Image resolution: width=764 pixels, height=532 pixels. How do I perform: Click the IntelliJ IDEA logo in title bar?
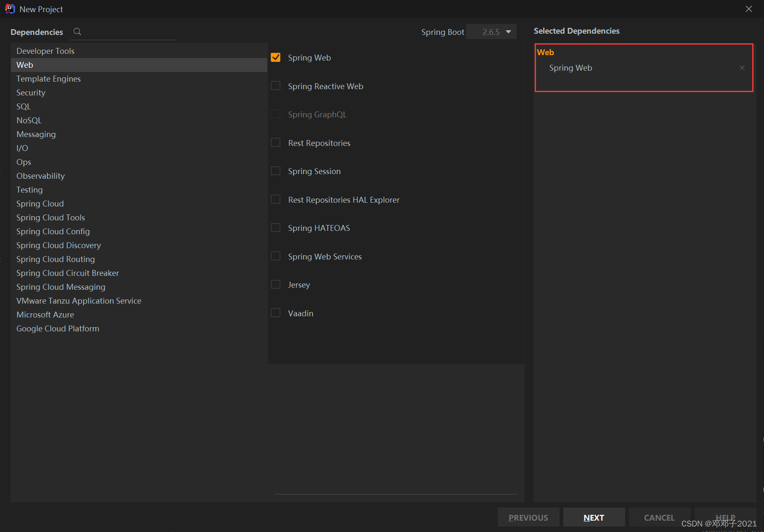coord(10,9)
